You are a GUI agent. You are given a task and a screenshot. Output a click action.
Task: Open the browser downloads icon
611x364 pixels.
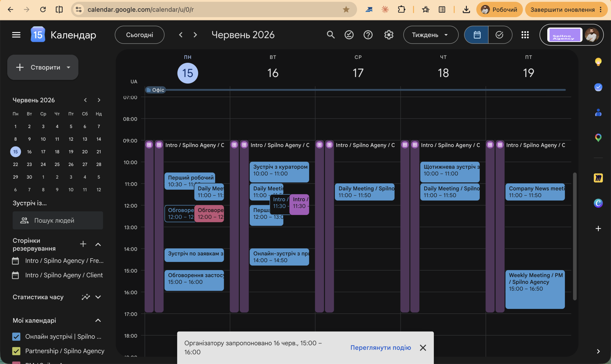pyautogui.click(x=466, y=10)
